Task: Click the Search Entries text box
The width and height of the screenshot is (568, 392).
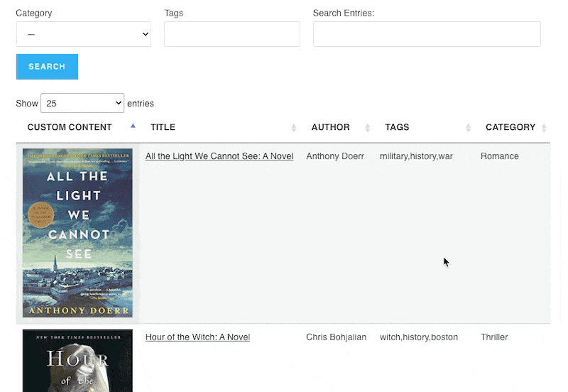Action: tap(427, 34)
